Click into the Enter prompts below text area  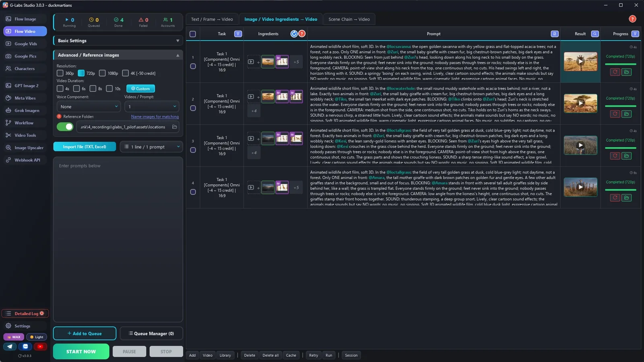[118, 239]
